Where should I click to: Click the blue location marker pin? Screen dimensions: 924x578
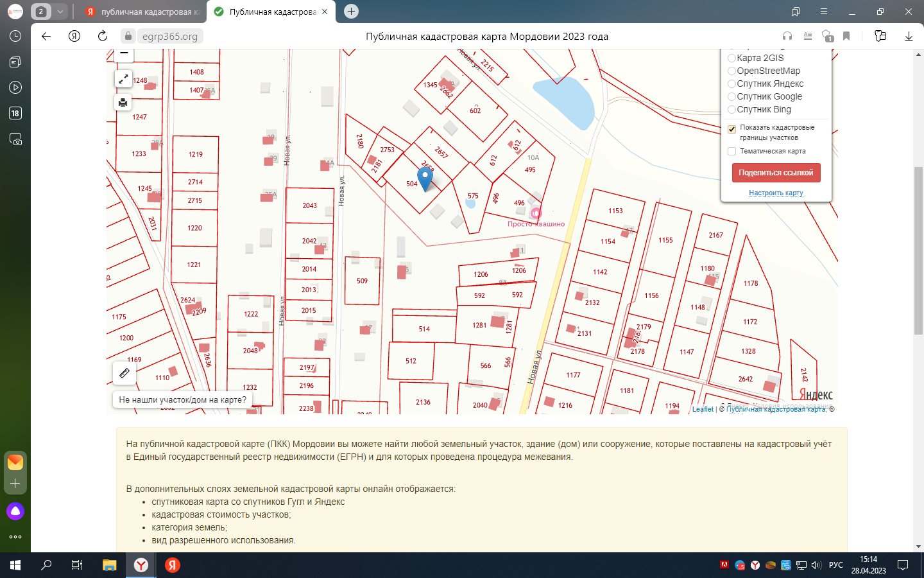coord(425,178)
